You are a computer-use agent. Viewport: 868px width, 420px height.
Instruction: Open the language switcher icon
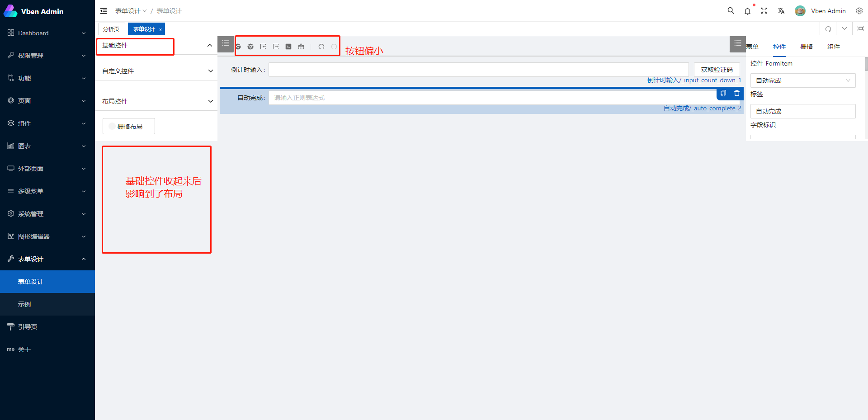[781, 10]
